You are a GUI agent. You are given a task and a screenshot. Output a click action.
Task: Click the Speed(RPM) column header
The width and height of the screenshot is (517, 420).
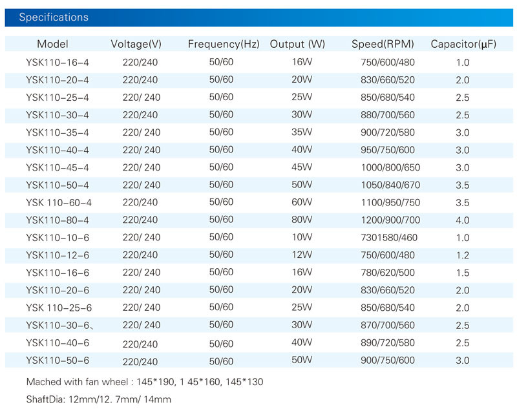(383, 45)
